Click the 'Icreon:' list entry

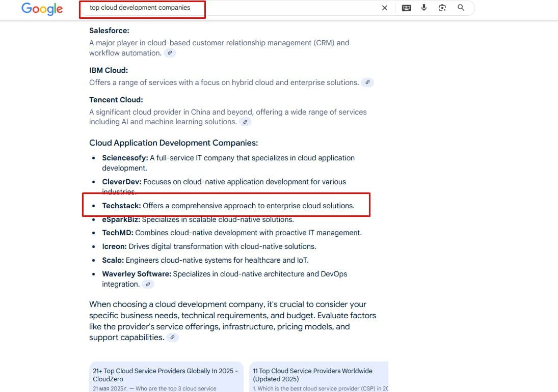[209, 246]
